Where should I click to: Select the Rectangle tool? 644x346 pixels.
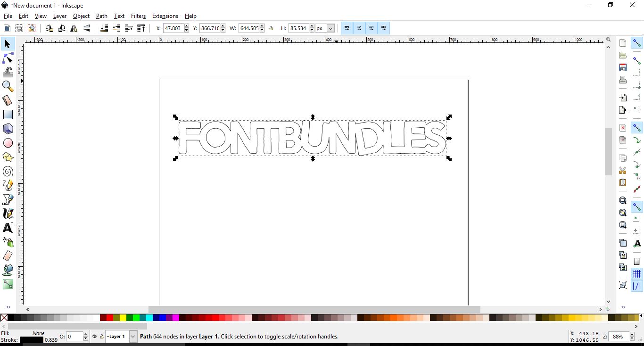(8, 115)
